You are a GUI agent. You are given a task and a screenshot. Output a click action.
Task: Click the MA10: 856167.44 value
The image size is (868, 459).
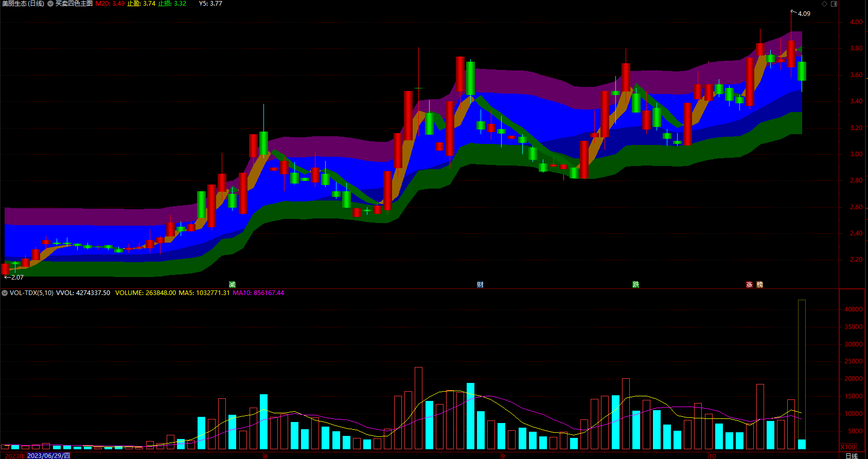pyautogui.click(x=258, y=293)
